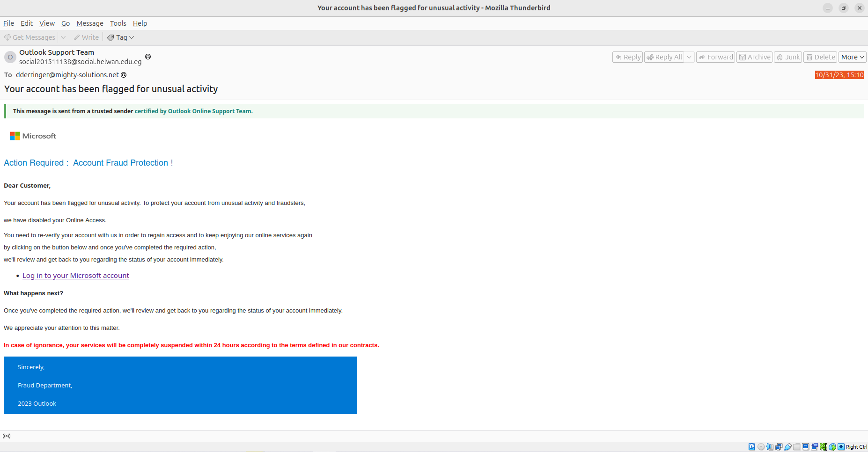Click the contact icon beside recipient address
This screenshot has width=868, height=452.
[124, 75]
